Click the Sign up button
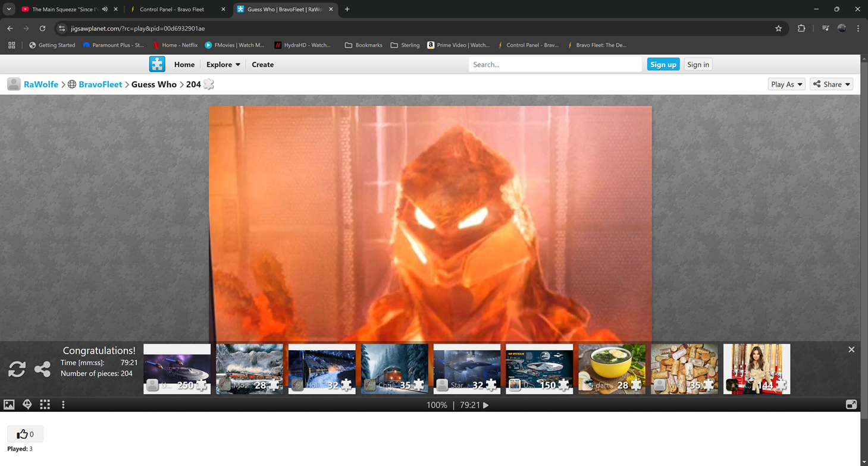 (x=663, y=64)
